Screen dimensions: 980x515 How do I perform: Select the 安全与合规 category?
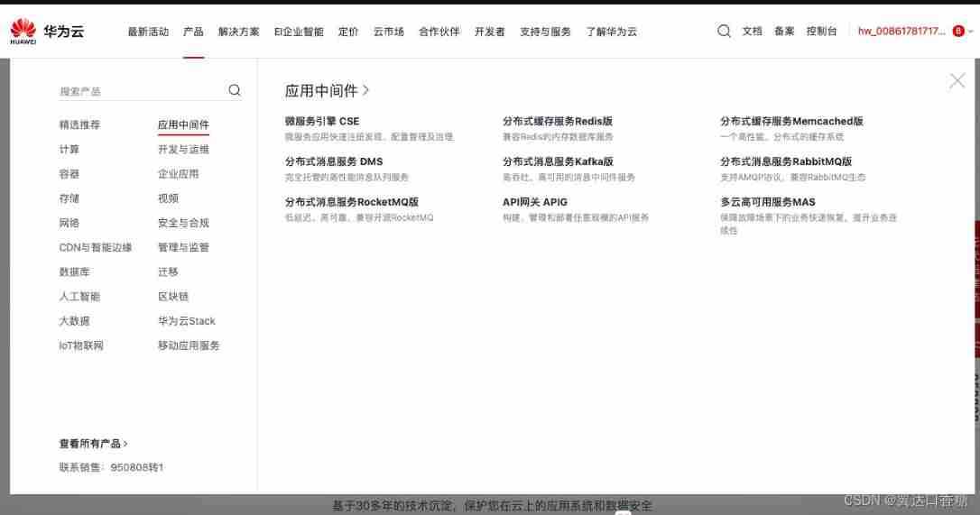pyautogui.click(x=183, y=223)
